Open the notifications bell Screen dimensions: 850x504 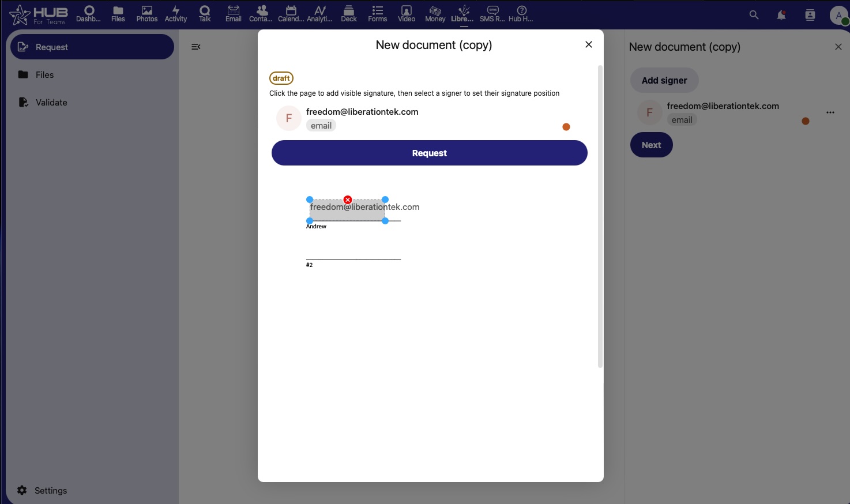[781, 15]
